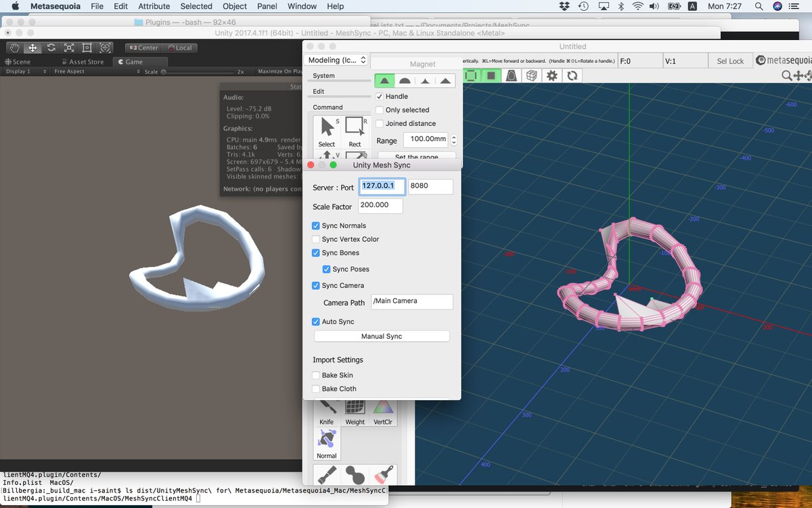Pick the VertClr tool
812x508 pixels.
click(x=383, y=412)
